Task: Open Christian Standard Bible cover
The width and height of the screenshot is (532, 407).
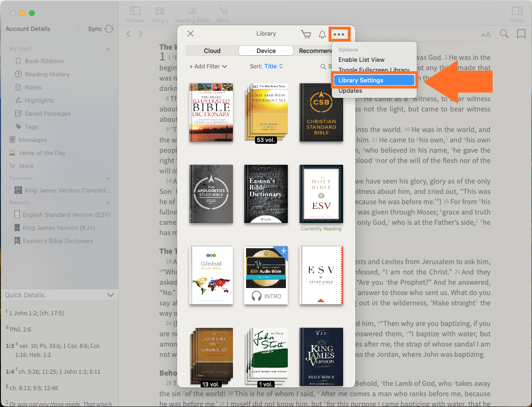Action: coord(321,112)
